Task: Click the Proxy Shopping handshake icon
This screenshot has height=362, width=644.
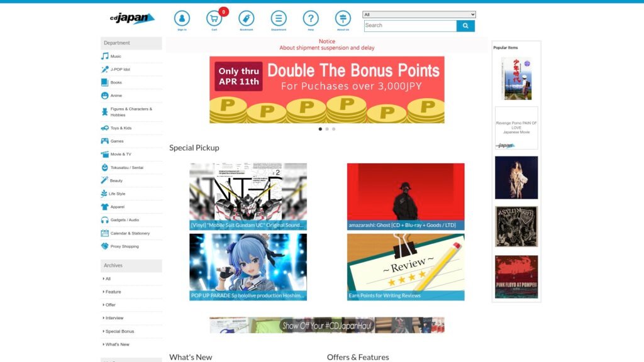Action: (x=105, y=246)
